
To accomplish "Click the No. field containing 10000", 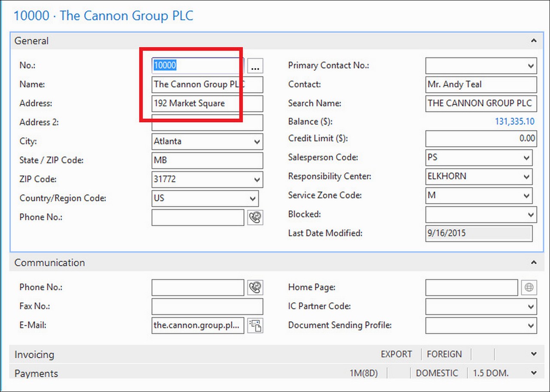I will pyautogui.click(x=198, y=66).
